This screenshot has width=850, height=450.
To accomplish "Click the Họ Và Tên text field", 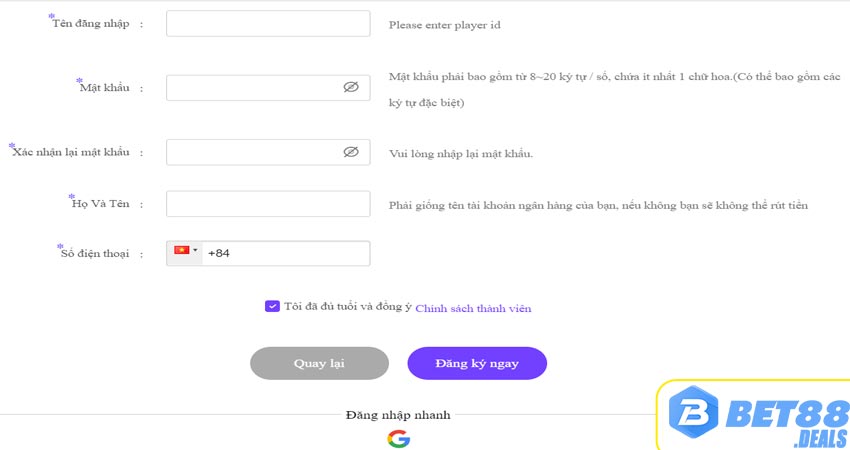I will pyautogui.click(x=268, y=204).
